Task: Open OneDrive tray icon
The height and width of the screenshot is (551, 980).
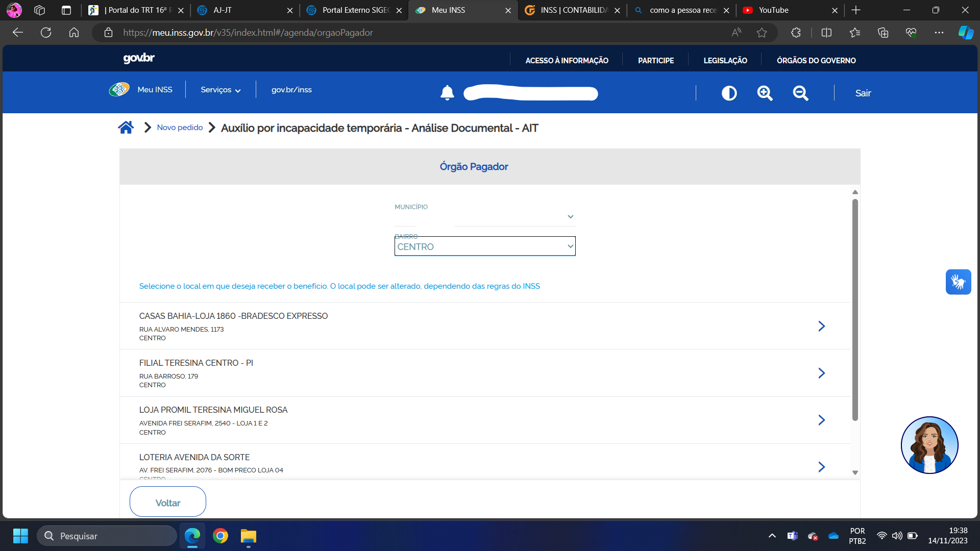Action: [834, 536]
